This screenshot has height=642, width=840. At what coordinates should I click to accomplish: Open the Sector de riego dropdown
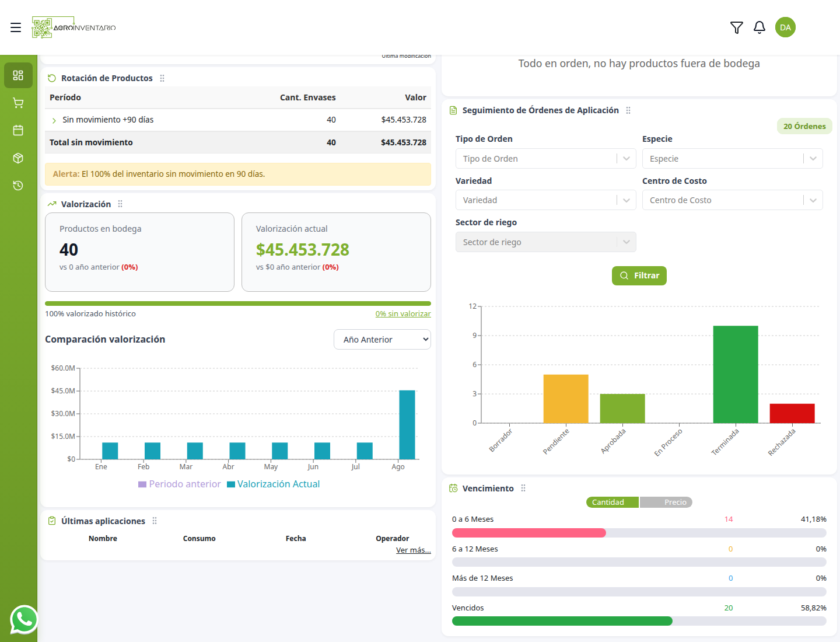[x=545, y=242]
